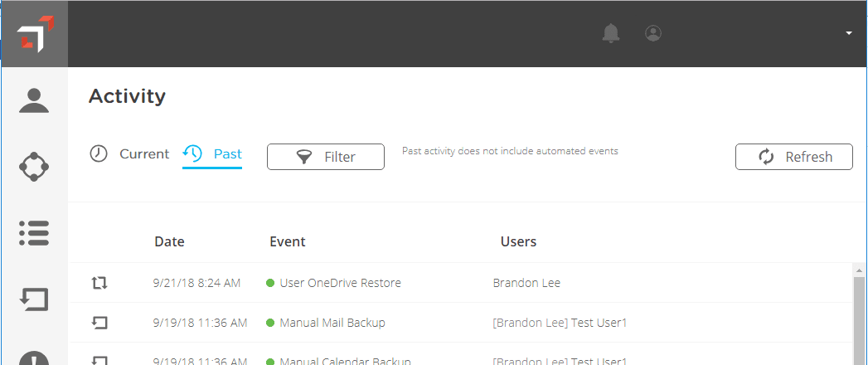Open the list view sidebar icon
Viewport: 868px width, 365px height.
[x=34, y=233]
